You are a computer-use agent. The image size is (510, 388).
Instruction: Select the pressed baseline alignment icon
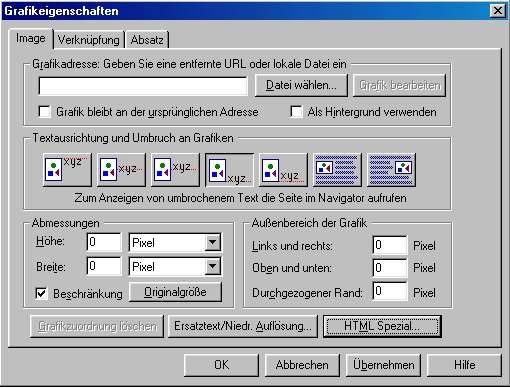click(229, 170)
